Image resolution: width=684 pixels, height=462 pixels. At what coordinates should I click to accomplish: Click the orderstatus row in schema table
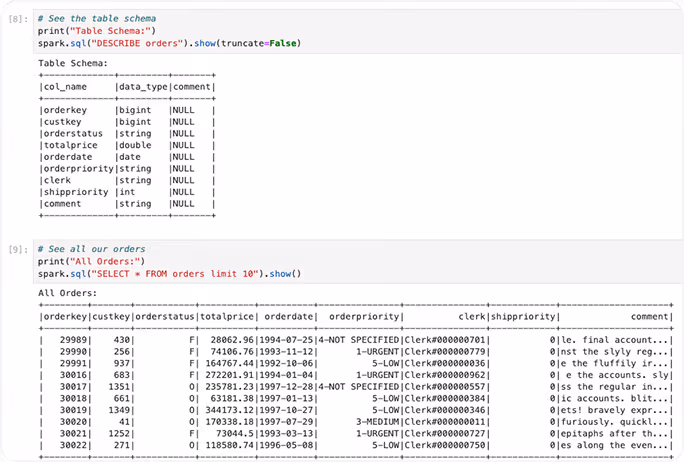[x=127, y=133]
